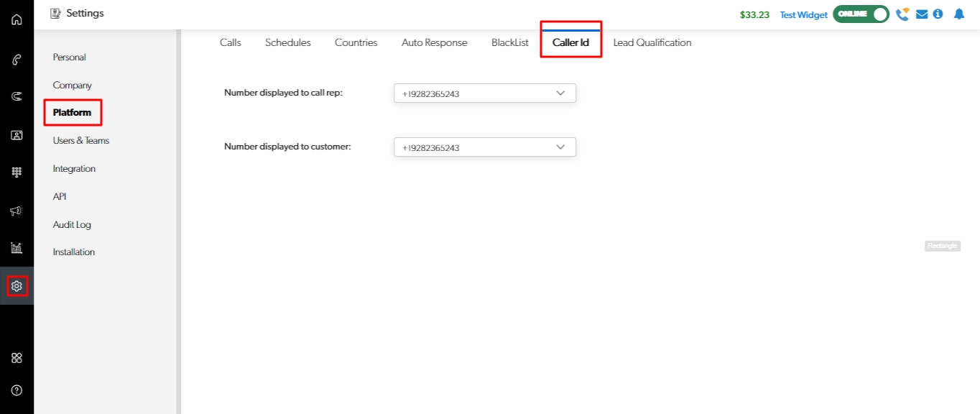Click the blue info circle icon
980x414 pixels.
pyautogui.click(x=938, y=14)
